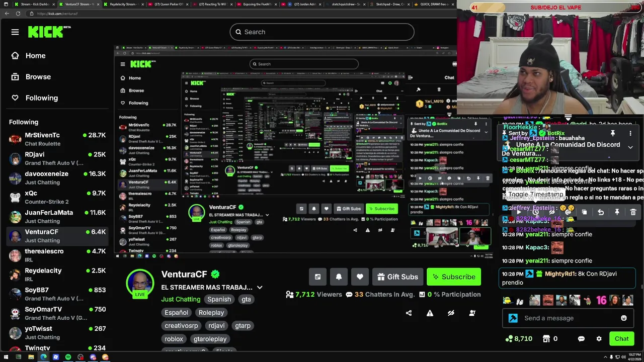Select Reydelacity in Following list

pos(57,275)
